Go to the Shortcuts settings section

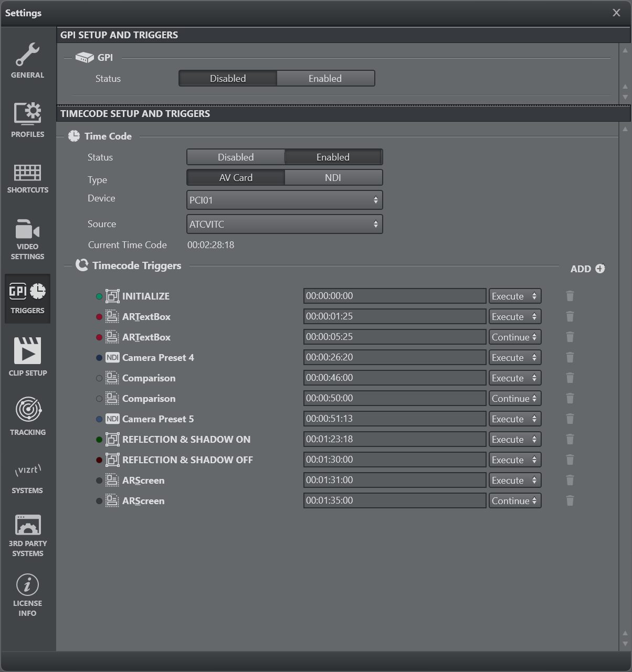click(28, 178)
